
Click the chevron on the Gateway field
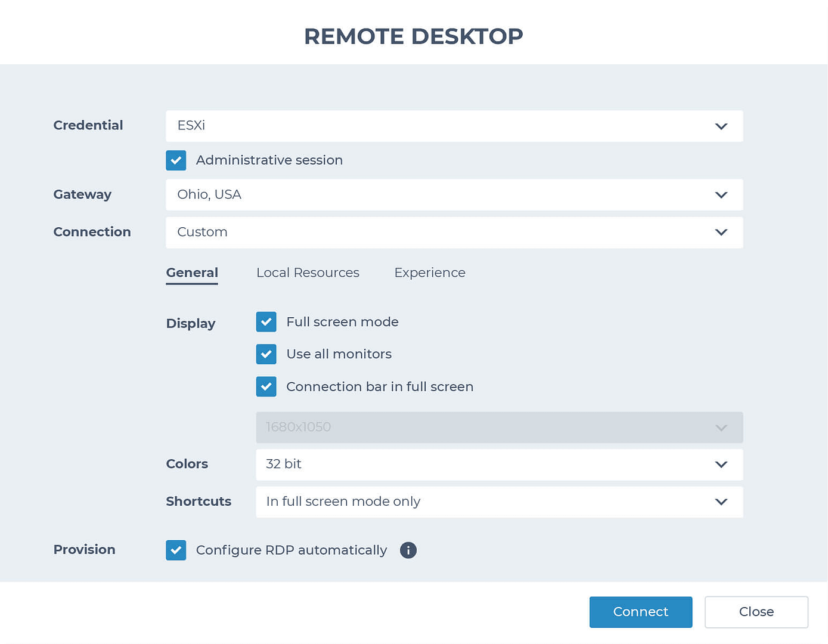(x=721, y=194)
